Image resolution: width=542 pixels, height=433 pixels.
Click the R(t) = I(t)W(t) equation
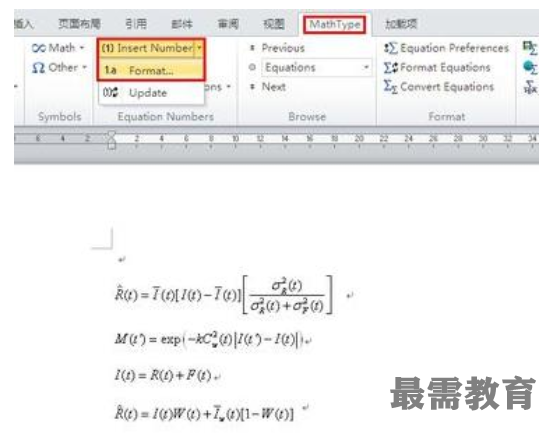204,413
